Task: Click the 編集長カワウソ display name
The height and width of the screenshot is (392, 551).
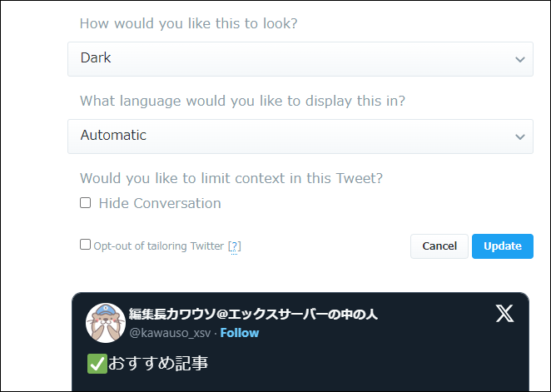Action: click(253, 314)
